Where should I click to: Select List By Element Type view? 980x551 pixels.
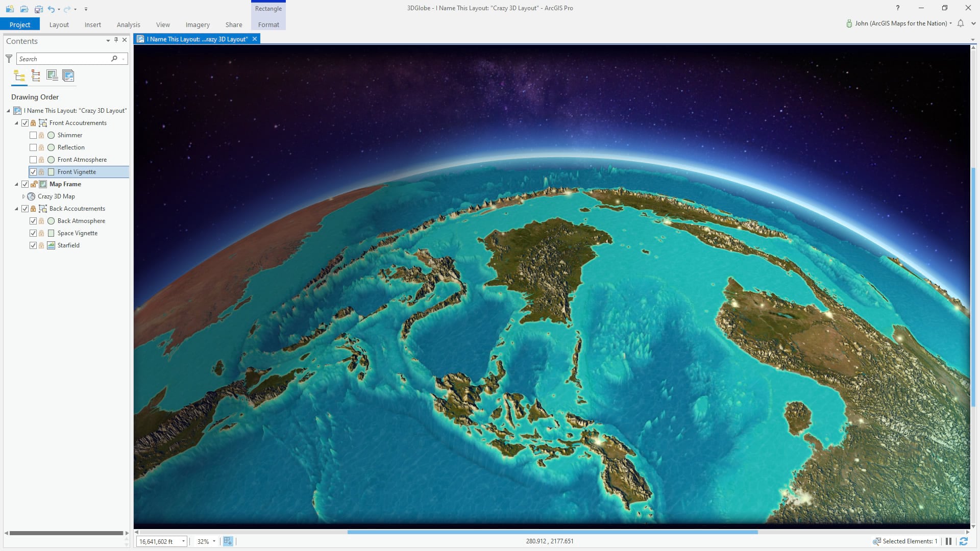(36, 76)
